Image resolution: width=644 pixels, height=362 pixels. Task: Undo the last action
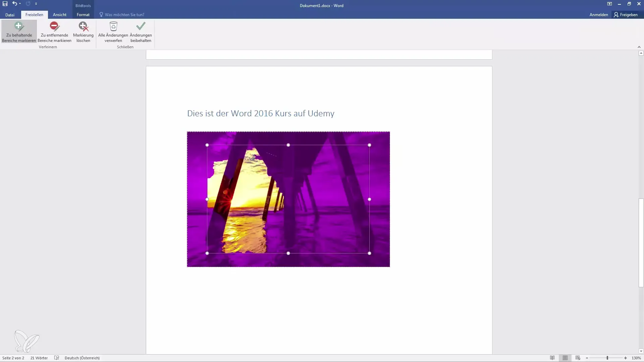(x=14, y=4)
